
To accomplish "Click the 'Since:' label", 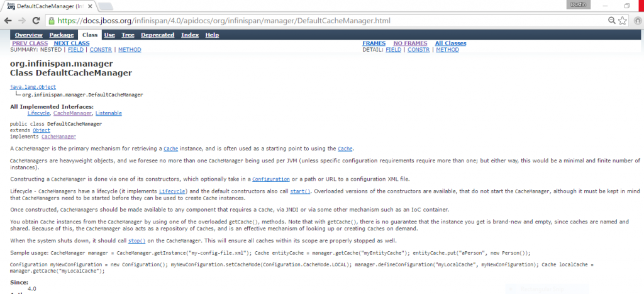I will tap(19, 283).
